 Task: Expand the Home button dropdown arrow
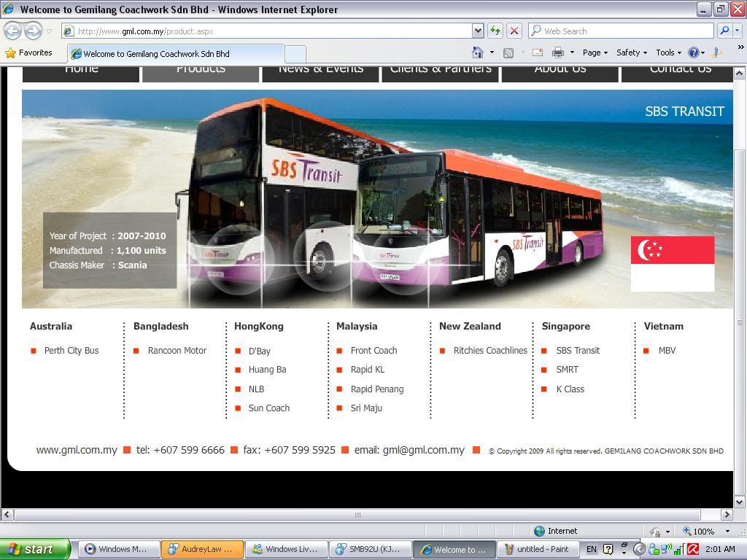click(x=492, y=52)
